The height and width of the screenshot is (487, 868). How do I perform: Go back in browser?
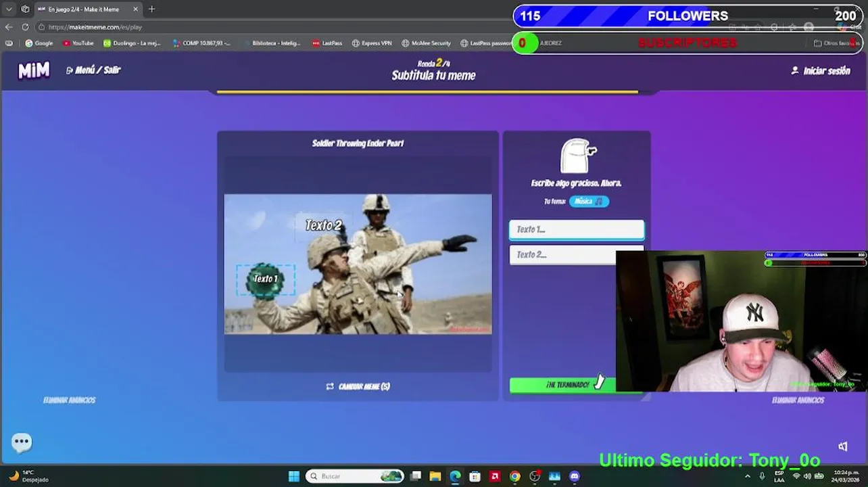pyautogui.click(x=9, y=27)
